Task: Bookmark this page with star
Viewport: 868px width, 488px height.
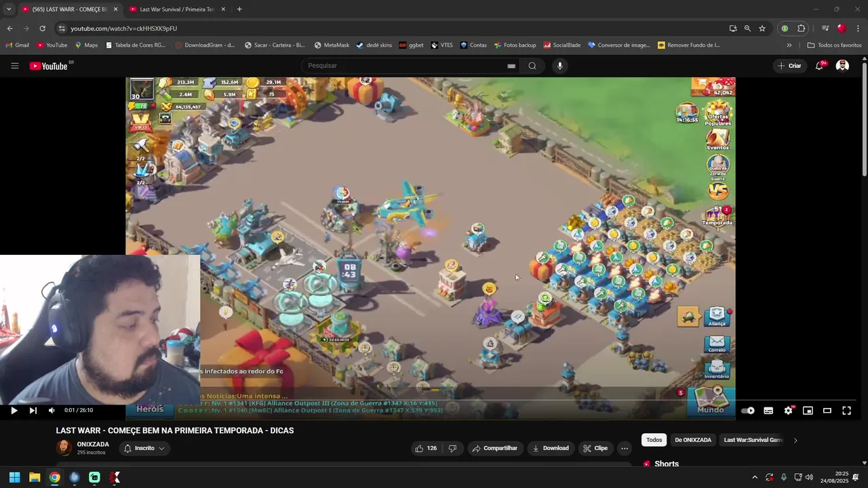Action: pyautogui.click(x=762, y=28)
